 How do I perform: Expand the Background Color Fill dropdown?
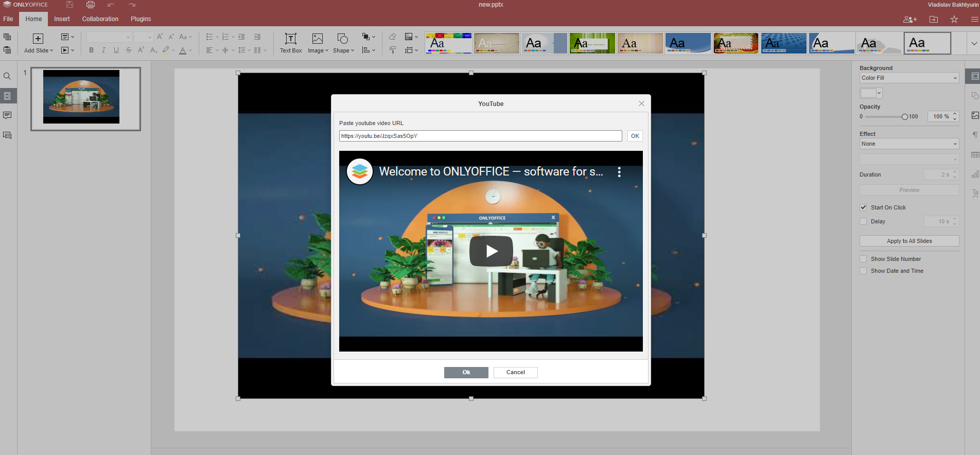pos(909,78)
